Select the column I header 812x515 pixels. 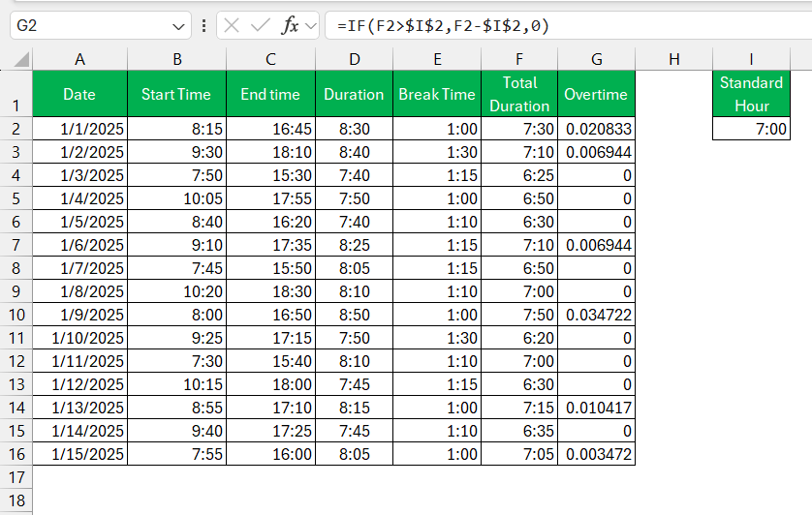[x=751, y=59]
